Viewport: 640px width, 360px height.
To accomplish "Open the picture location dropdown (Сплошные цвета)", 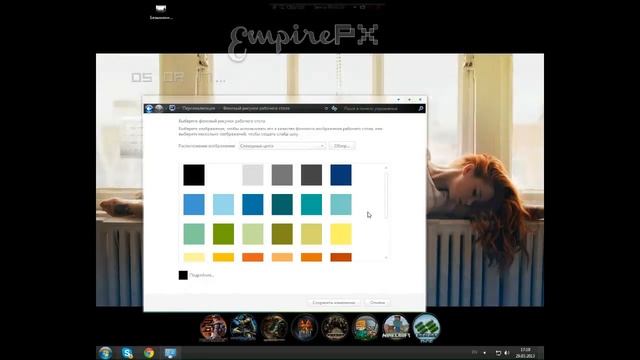I will tap(282, 146).
